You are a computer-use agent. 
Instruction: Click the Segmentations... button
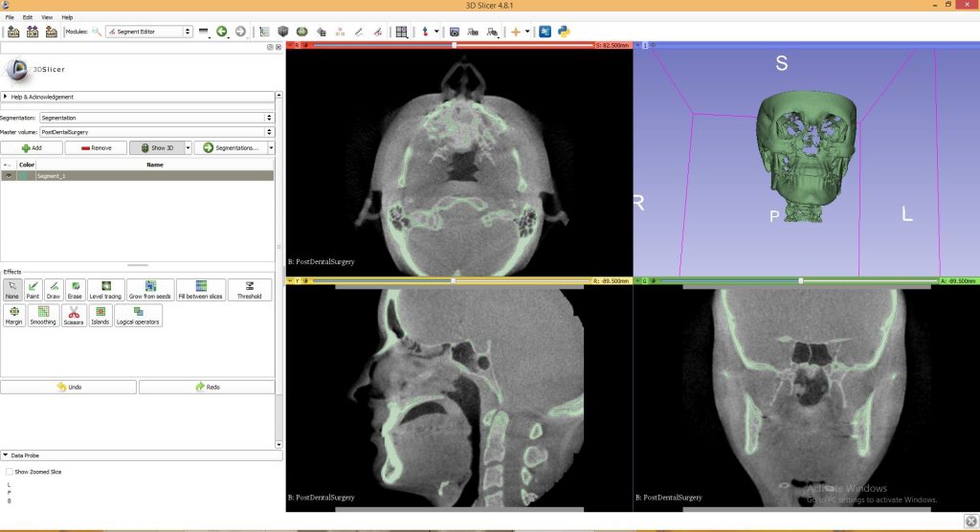pyautogui.click(x=231, y=148)
